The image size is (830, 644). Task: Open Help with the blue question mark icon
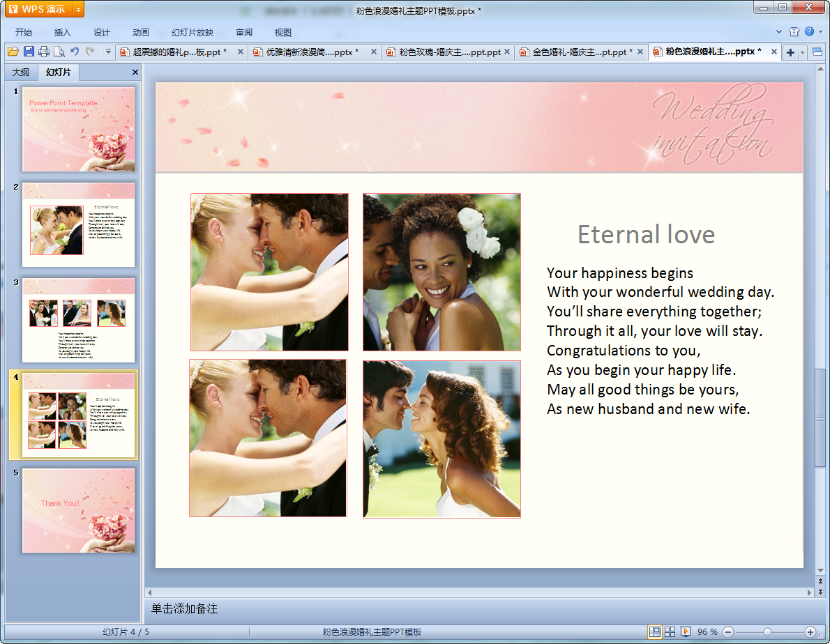click(809, 32)
